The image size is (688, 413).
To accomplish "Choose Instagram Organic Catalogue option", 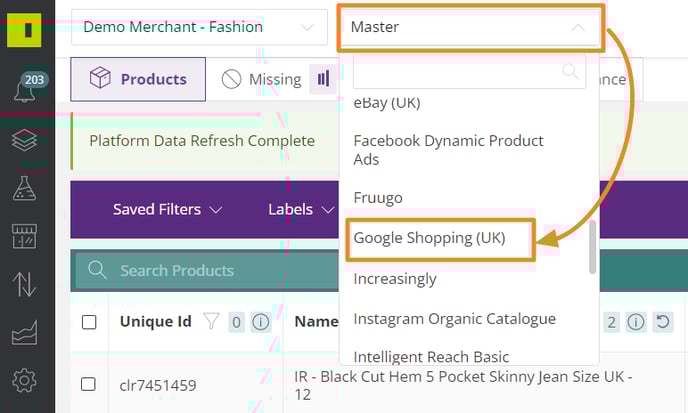I will click(455, 319).
